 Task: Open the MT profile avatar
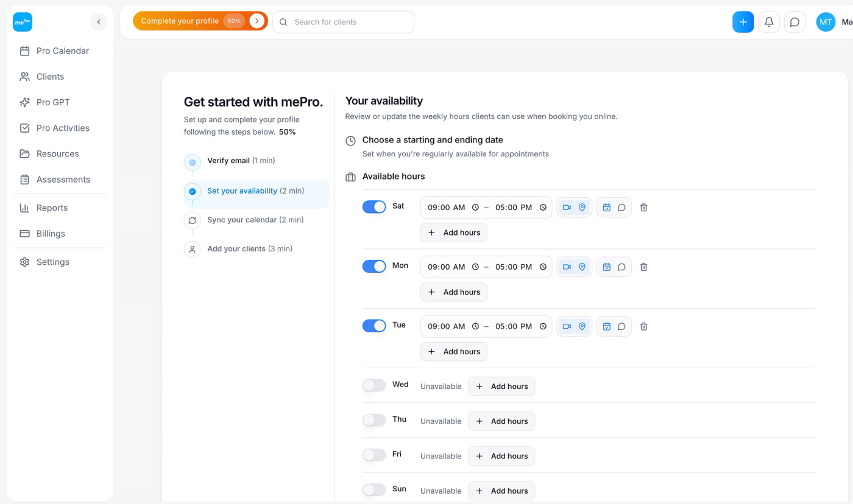pyautogui.click(x=826, y=22)
